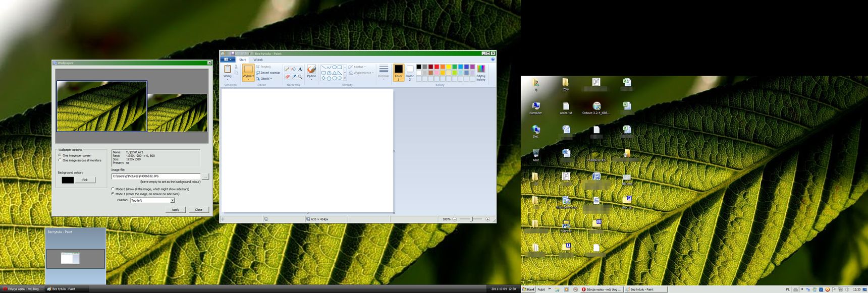Switch to the Start ribbon tab
Screen dimensions: 868x293
(x=242, y=60)
